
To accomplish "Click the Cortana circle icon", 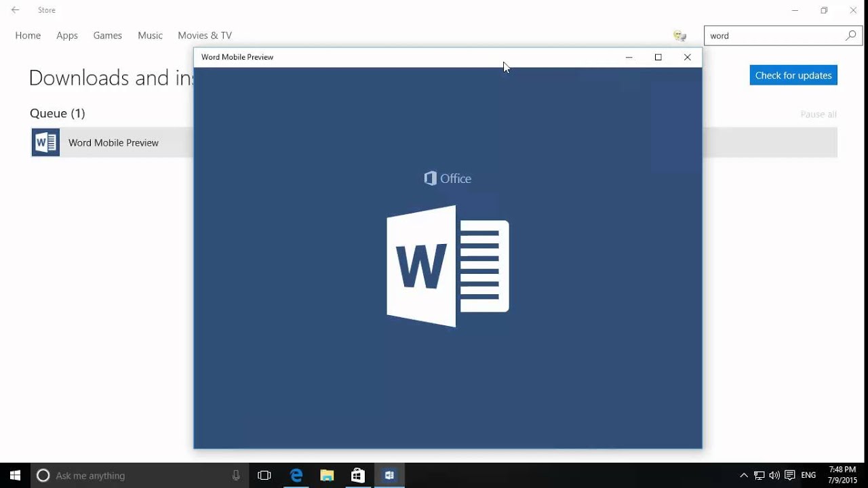I will tap(43, 475).
